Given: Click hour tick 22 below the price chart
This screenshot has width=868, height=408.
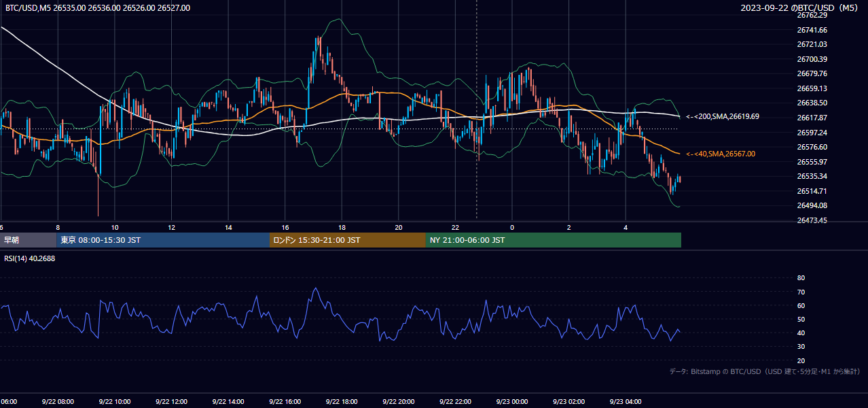Looking at the screenshot, I should (456, 228).
